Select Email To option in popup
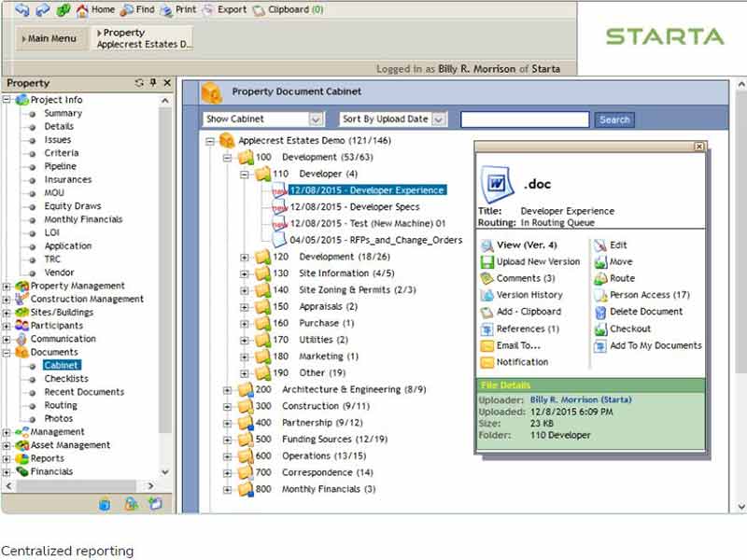This screenshot has height=560, width=747. coord(518,345)
